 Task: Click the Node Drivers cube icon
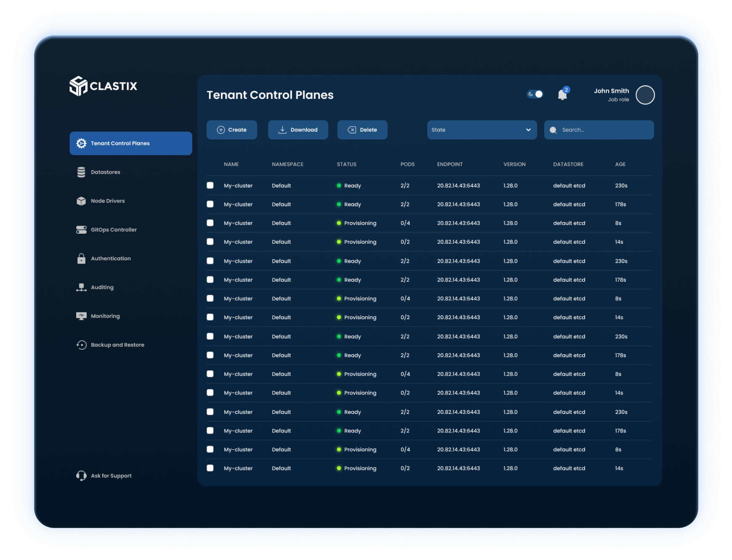(81, 201)
